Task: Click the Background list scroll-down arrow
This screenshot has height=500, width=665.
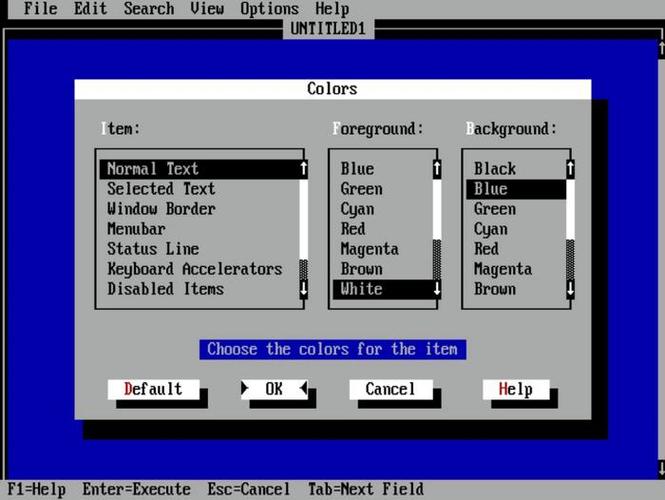Action: coord(570,289)
